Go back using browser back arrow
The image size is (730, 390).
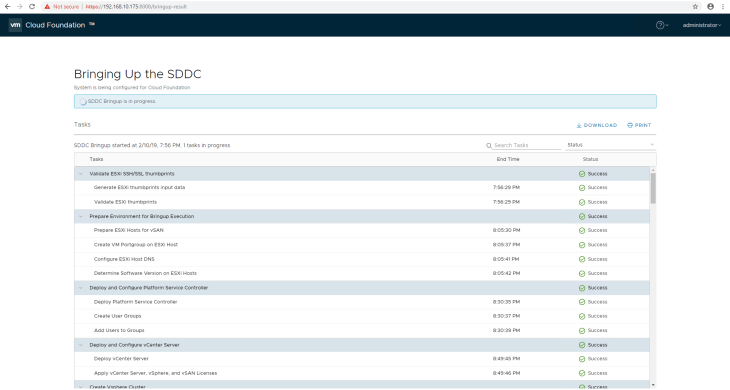point(7,7)
